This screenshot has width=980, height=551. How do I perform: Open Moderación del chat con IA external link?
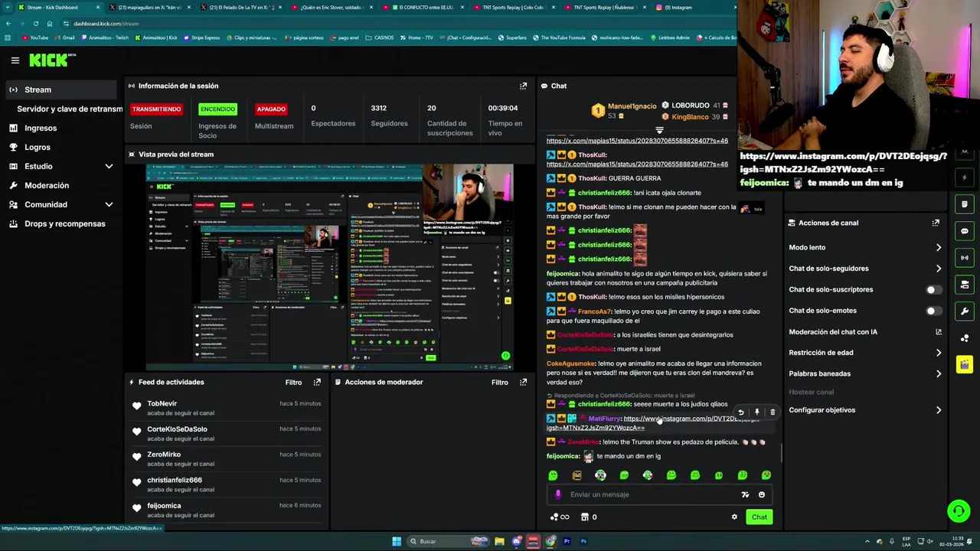click(x=939, y=332)
